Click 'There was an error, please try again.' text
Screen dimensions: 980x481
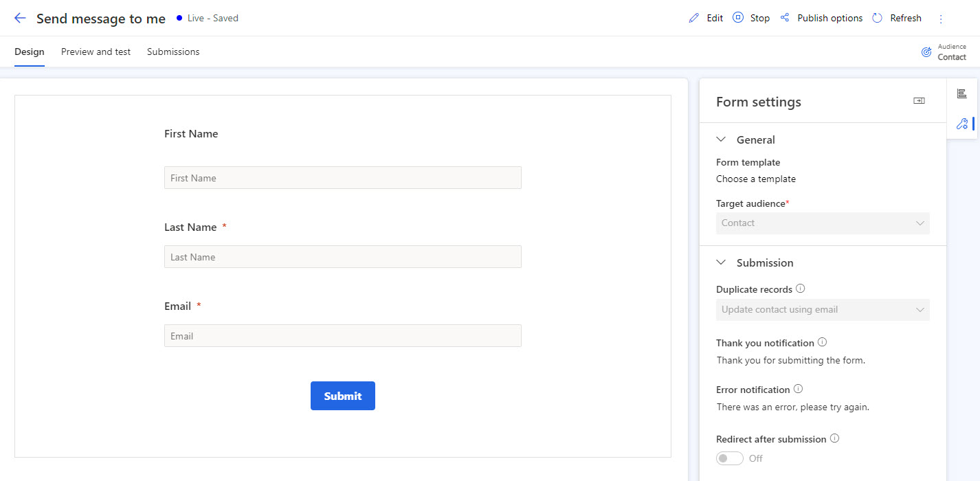(793, 407)
